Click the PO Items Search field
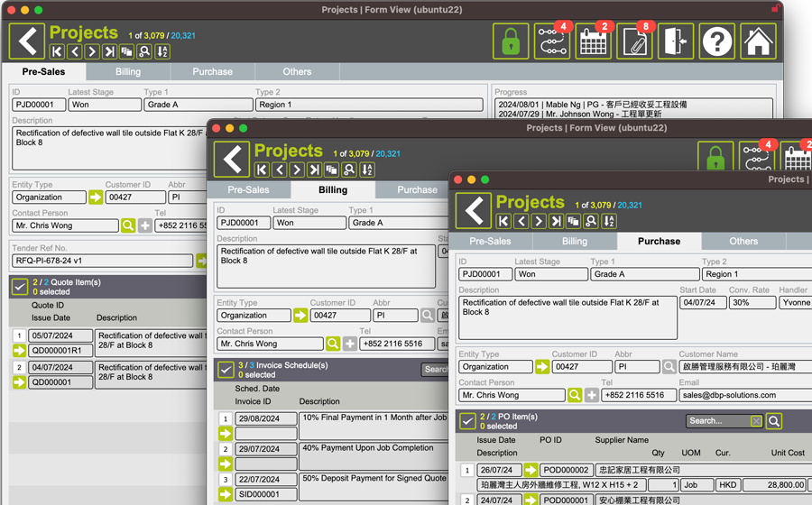The height and width of the screenshot is (505, 812). click(718, 421)
